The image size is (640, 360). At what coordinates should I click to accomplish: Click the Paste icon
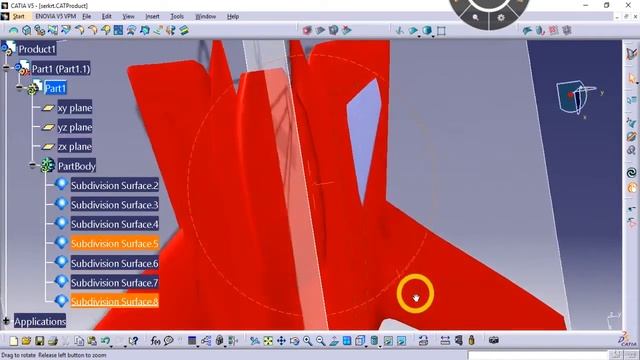[92, 341]
